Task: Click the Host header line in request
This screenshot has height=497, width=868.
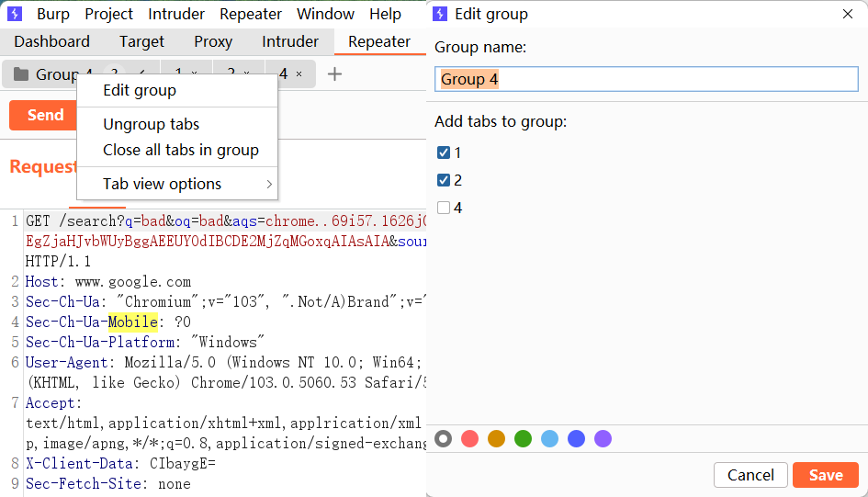Action: click(x=108, y=282)
